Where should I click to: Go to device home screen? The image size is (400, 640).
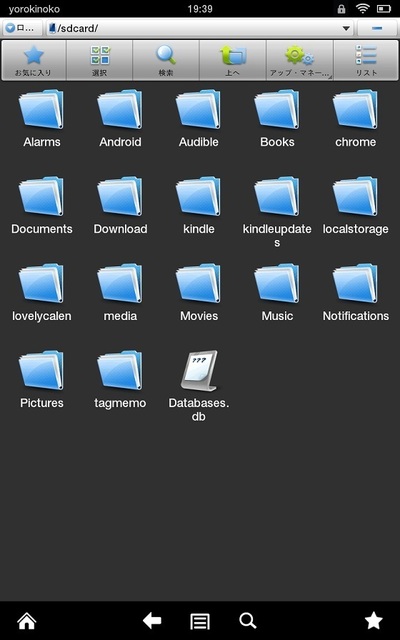tap(27, 621)
